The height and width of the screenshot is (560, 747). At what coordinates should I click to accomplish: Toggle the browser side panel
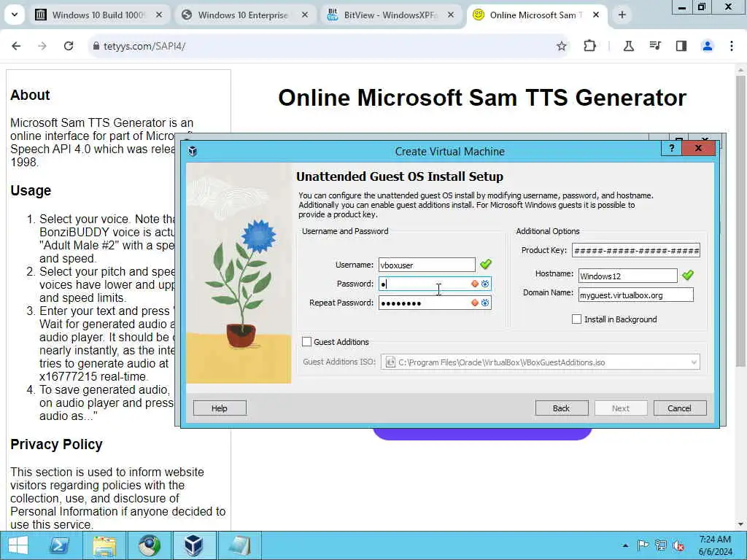pyautogui.click(x=681, y=46)
